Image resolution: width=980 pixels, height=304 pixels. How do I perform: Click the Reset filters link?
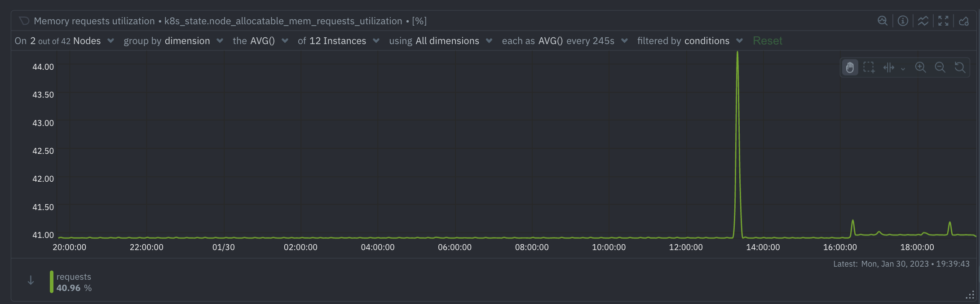(x=767, y=41)
